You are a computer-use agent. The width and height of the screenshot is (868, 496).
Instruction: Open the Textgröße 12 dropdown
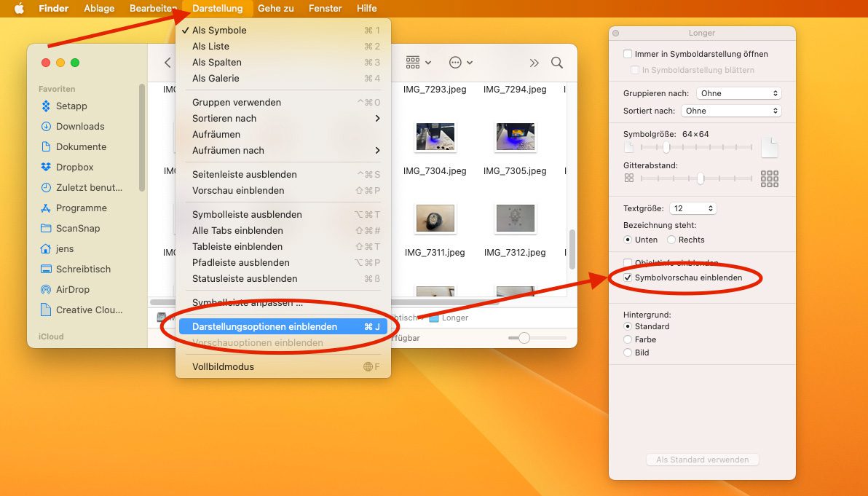[x=693, y=208]
